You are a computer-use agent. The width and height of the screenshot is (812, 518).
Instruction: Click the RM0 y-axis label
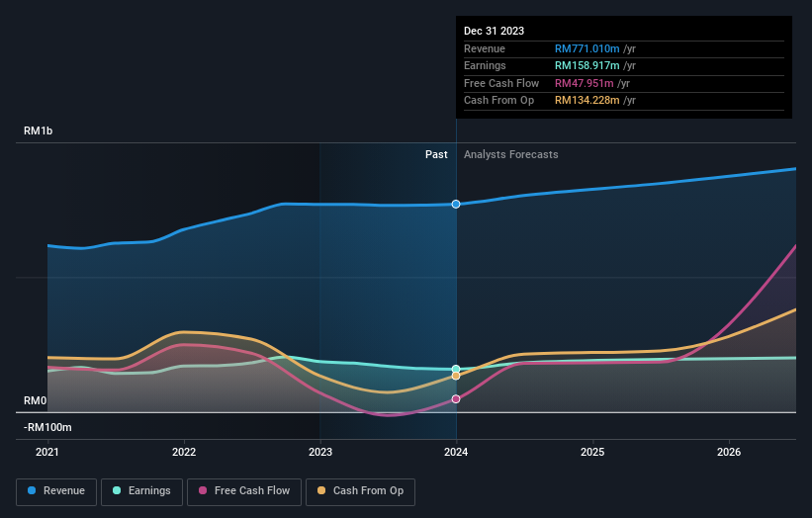(36, 400)
